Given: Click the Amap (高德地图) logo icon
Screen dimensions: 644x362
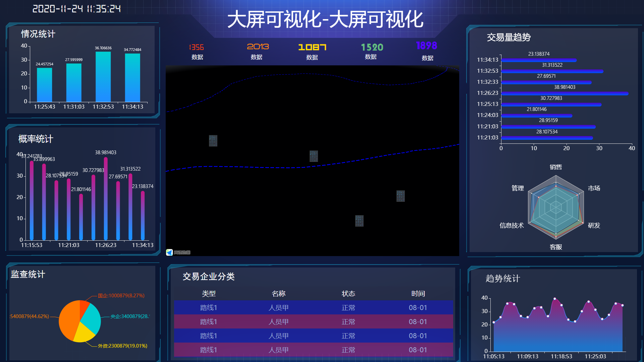Looking at the screenshot, I should pos(169,252).
